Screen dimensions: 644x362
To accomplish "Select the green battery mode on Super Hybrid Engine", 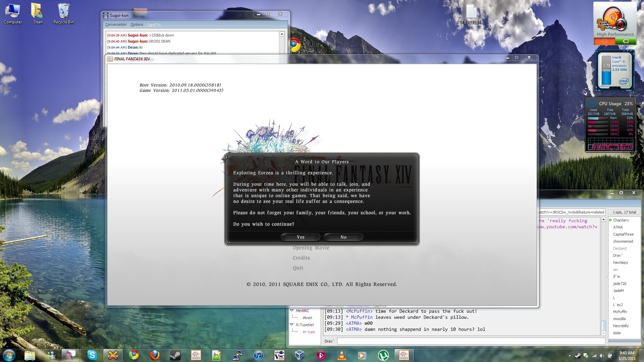I will point(626,41).
